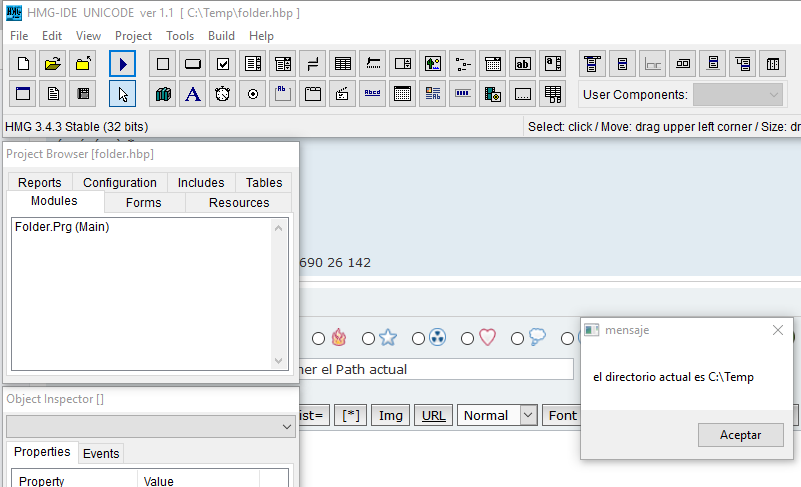The width and height of the screenshot is (801, 487).
Task: Switch to the Includes tab
Action: tap(201, 182)
